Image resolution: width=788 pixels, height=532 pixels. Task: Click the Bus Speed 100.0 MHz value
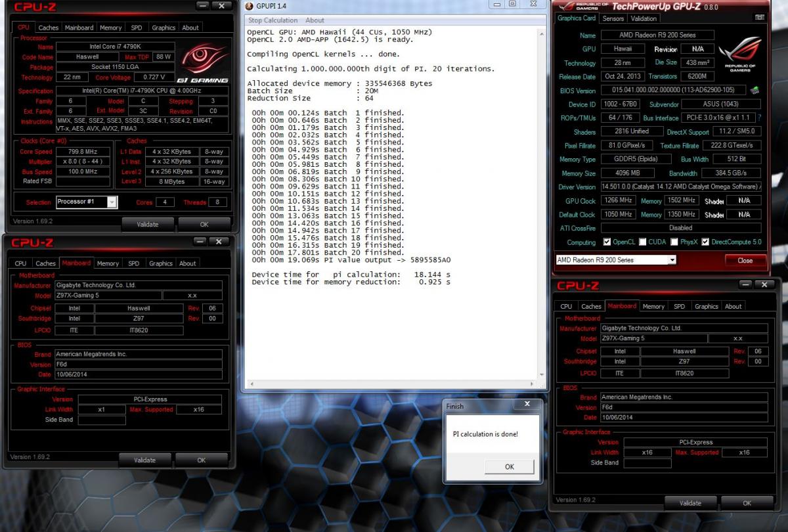pyautogui.click(x=83, y=171)
